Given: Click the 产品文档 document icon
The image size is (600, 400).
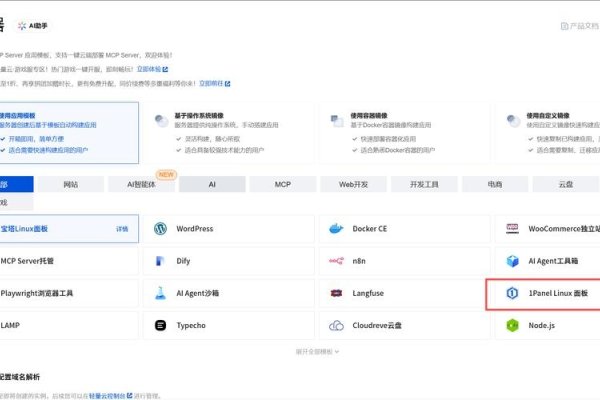Looking at the screenshot, I should [x=564, y=26].
